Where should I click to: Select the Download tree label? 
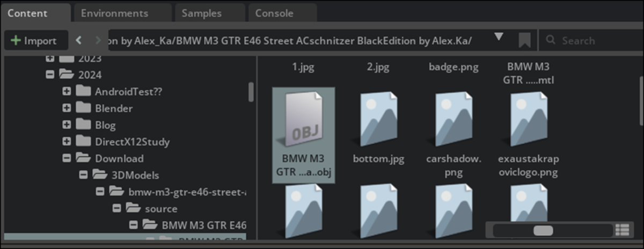click(x=119, y=159)
